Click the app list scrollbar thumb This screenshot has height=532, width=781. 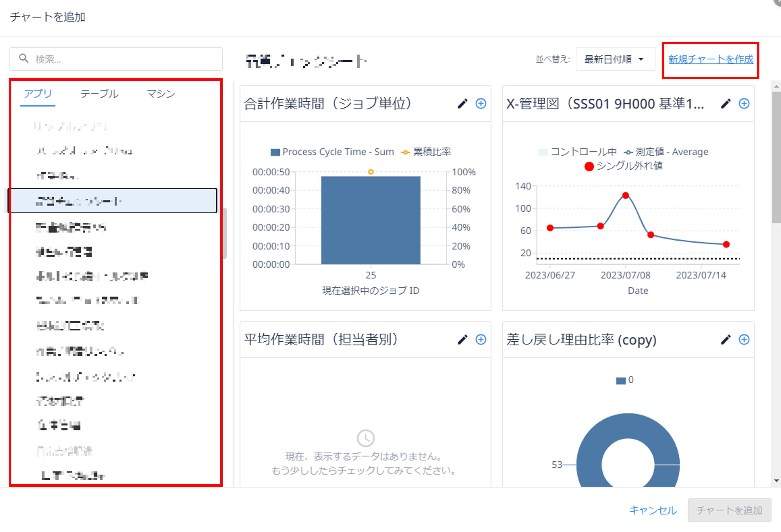tap(225, 234)
